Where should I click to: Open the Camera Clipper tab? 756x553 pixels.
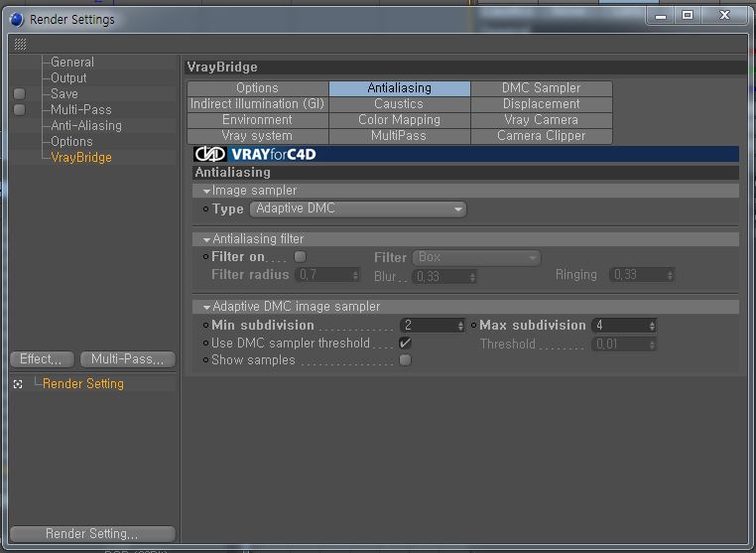click(542, 136)
